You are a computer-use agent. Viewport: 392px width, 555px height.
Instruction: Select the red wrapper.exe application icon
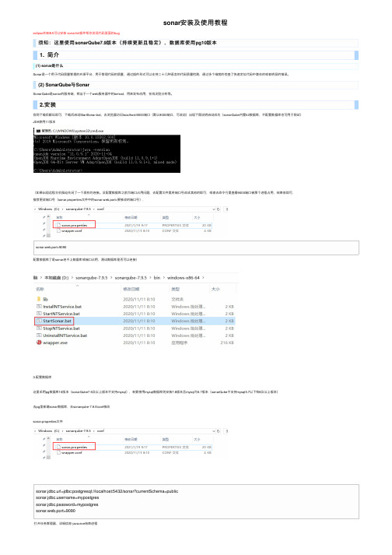(39, 342)
